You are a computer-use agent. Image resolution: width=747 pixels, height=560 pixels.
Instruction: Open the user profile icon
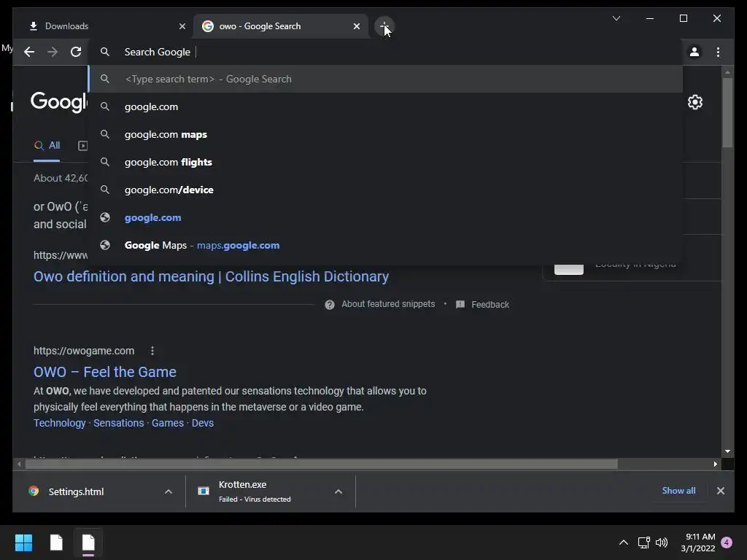coord(694,52)
